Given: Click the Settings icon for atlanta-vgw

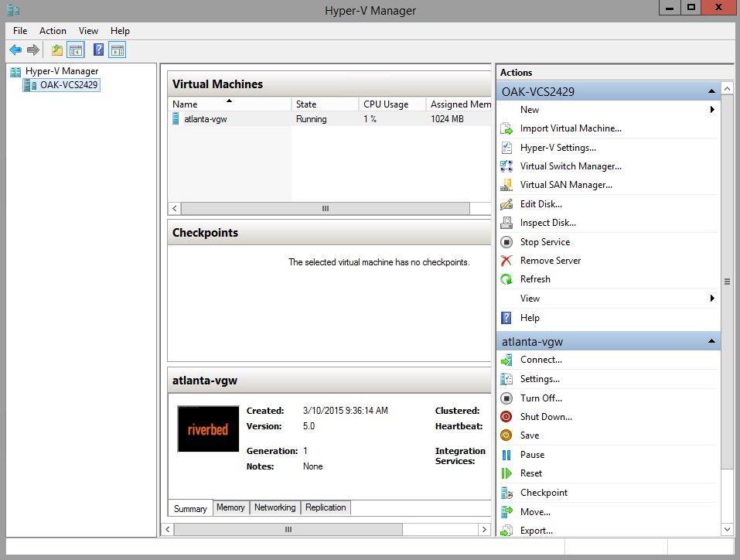Looking at the screenshot, I should click(506, 379).
